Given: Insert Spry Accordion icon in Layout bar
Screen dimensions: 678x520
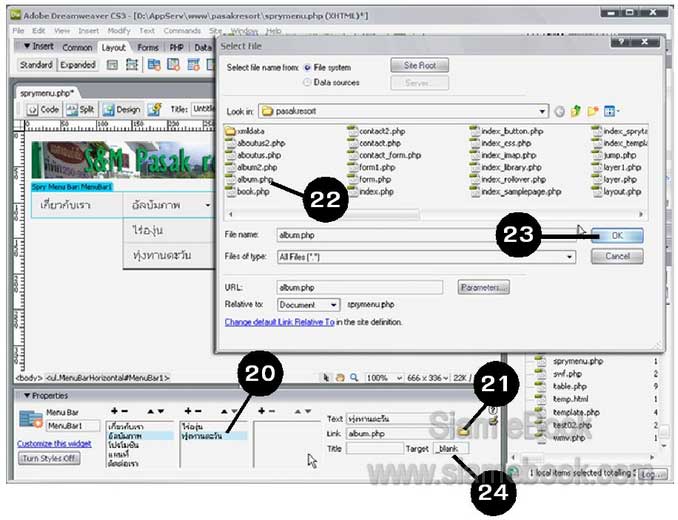Looking at the screenshot, I should coord(193,65).
